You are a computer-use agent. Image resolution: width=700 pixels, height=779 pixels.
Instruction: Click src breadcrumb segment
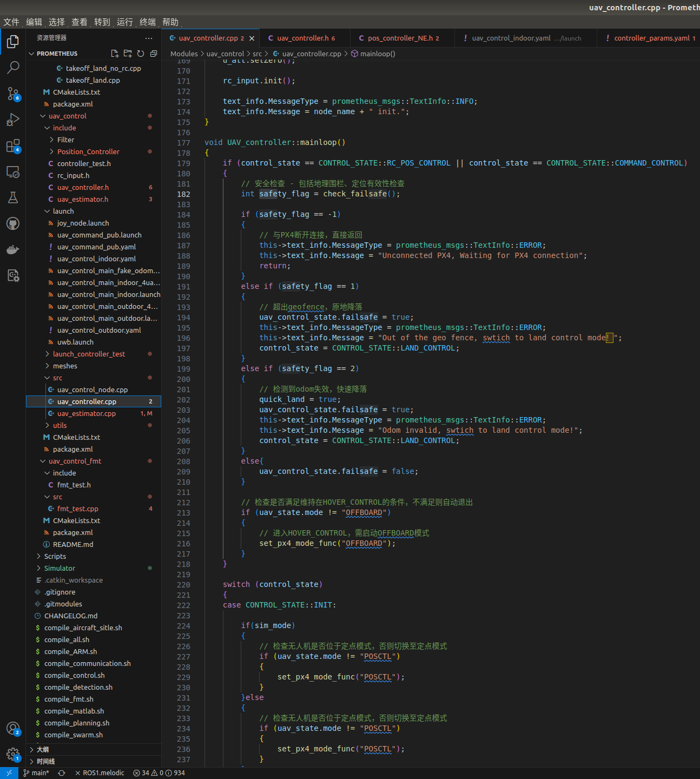[x=257, y=54]
